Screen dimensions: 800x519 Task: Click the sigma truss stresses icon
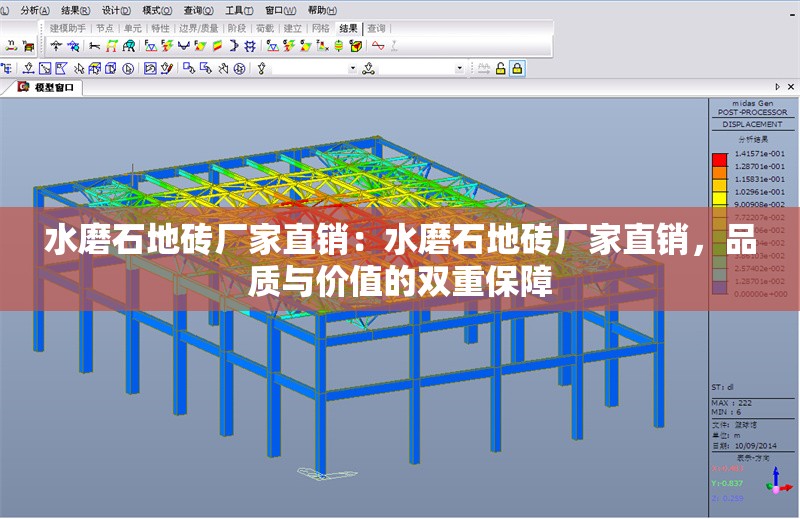coord(273,46)
